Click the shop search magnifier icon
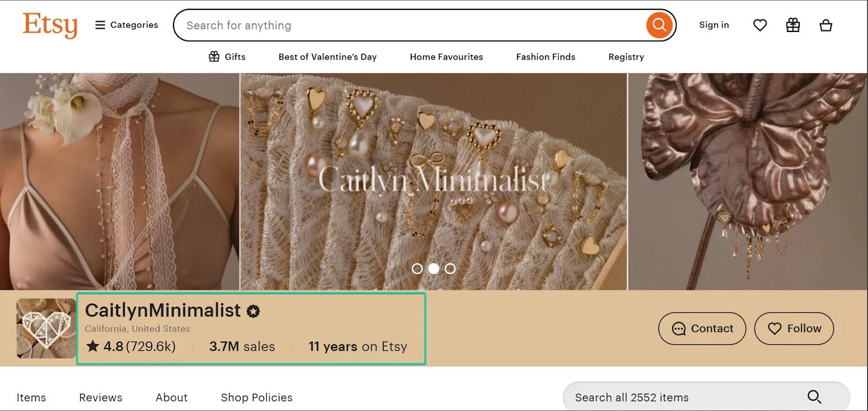The image size is (868, 411). 814,397
